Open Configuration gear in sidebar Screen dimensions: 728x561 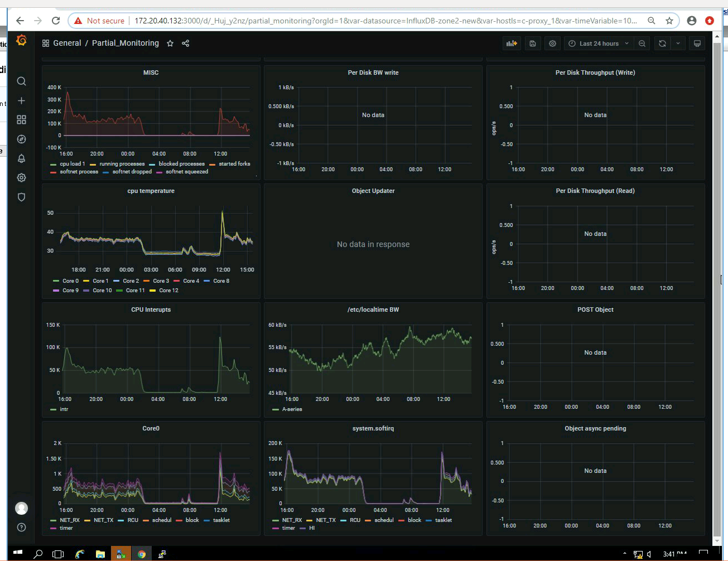(x=21, y=178)
